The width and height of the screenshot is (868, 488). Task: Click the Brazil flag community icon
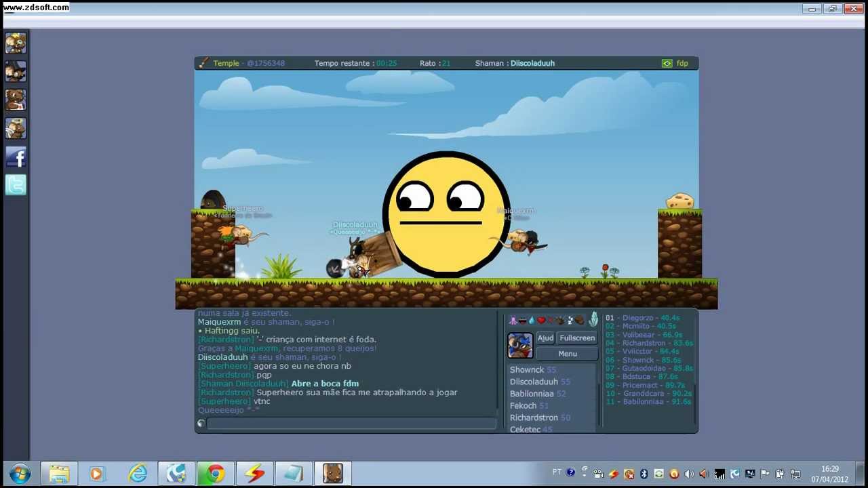(x=667, y=63)
